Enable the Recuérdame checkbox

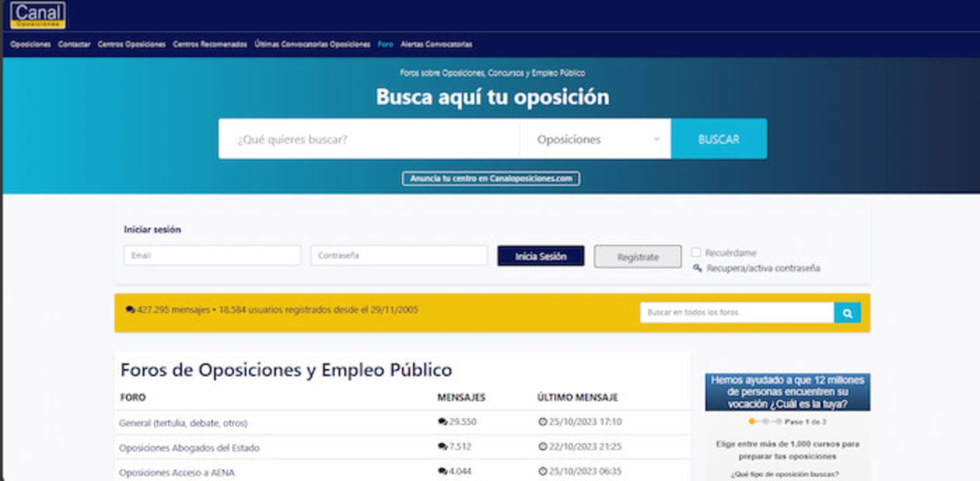tap(696, 252)
